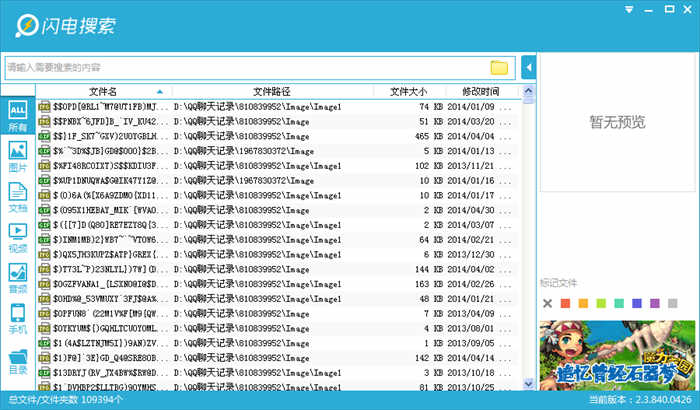Select file $13DRYJ(RV_JX4BW%$R@8D...
Screen dimensions: 700x410
279,372
